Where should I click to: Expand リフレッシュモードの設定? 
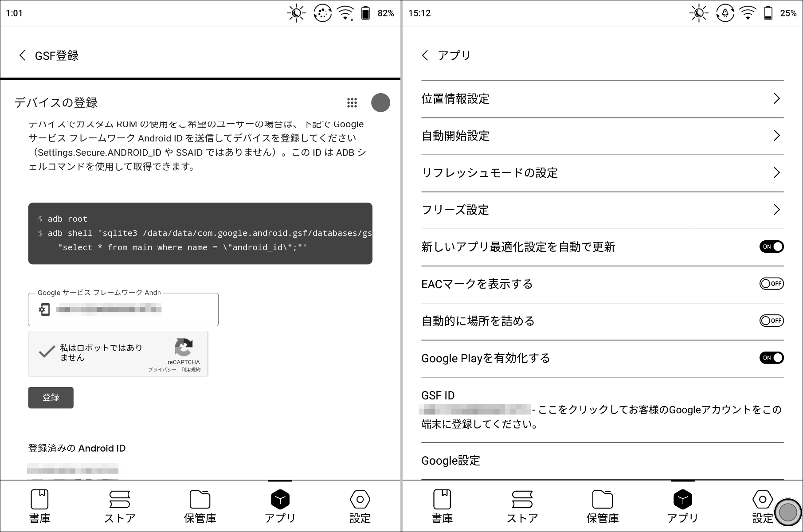pyautogui.click(x=776, y=173)
